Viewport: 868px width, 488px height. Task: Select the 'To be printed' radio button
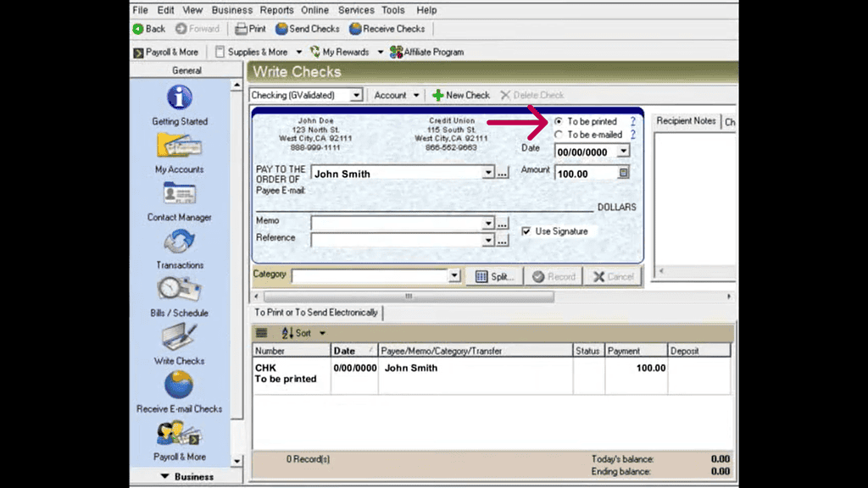click(x=559, y=122)
